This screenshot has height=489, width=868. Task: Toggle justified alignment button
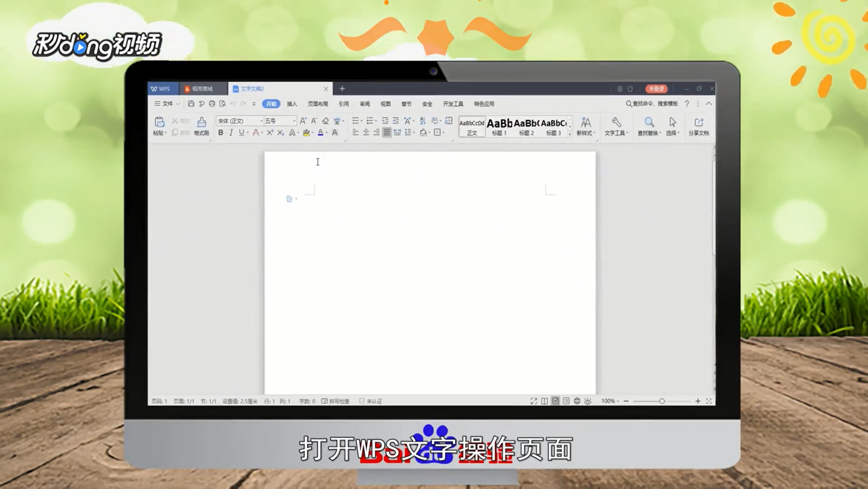(x=386, y=132)
